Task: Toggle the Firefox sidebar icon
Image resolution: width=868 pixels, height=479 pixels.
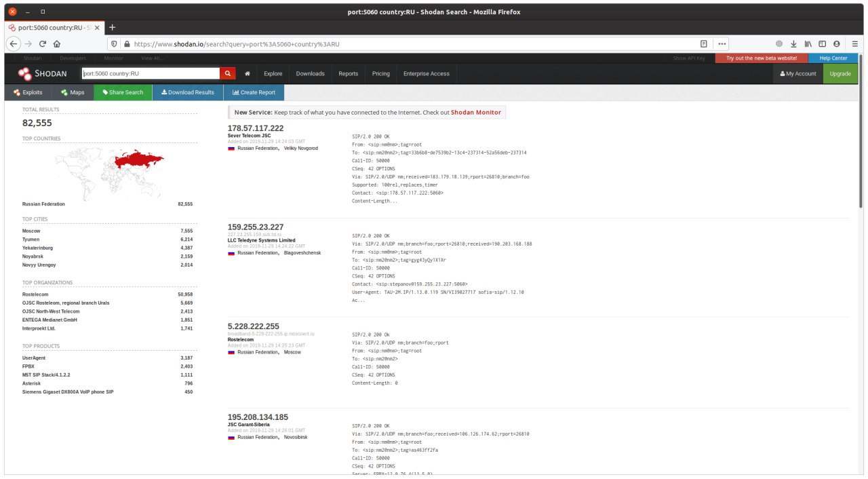Action: point(822,43)
